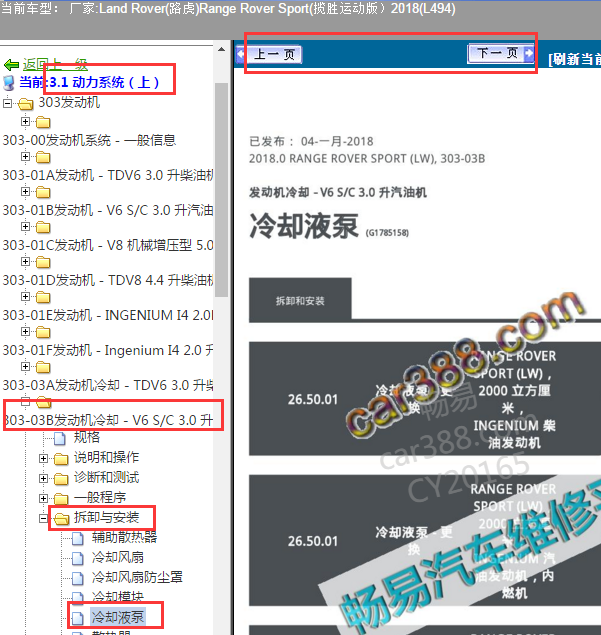This screenshot has height=635, width=601.
Task: Click the 当前 computer icon
Action: tap(9, 83)
